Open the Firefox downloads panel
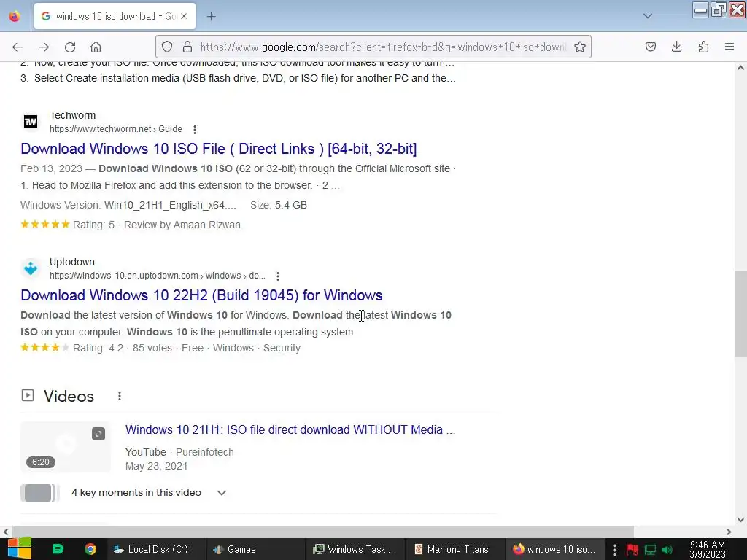This screenshot has width=747, height=560. 676,47
